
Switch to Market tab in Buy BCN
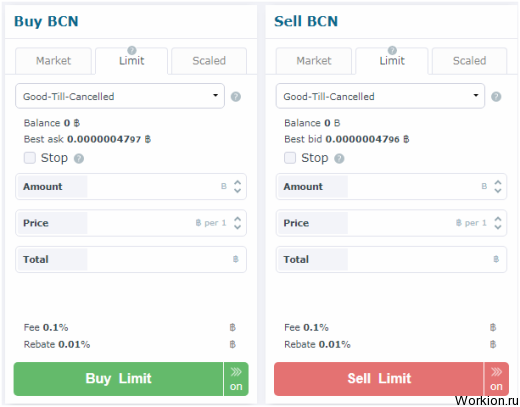[x=53, y=61]
